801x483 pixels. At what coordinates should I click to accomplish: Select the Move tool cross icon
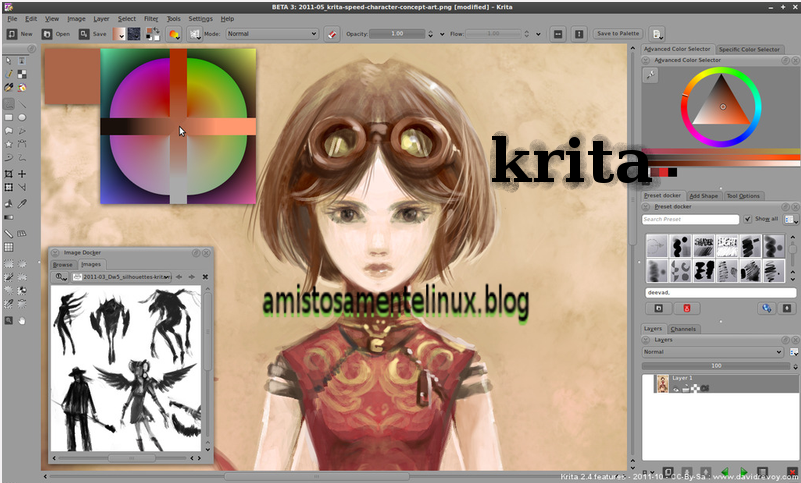click(x=22, y=174)
